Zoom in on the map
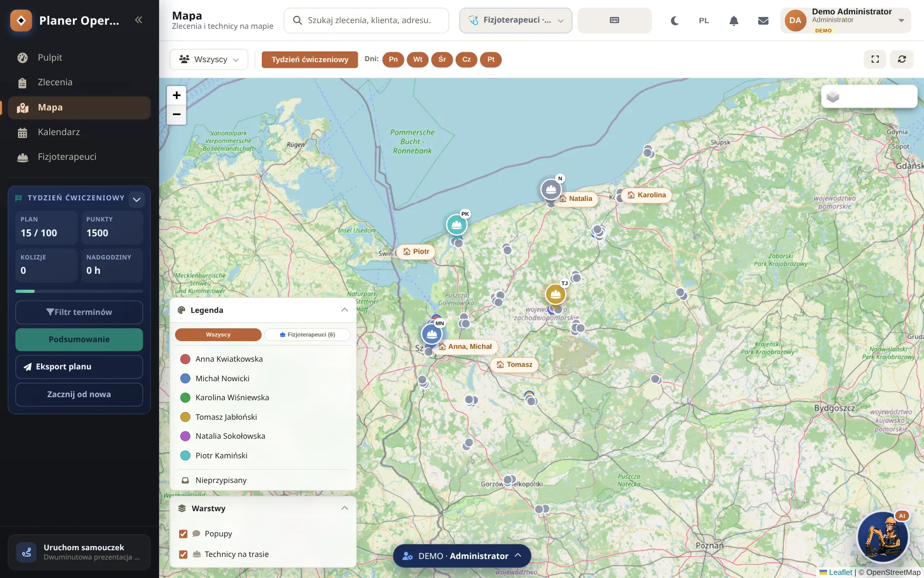This screenshot has height=578, width=924. click(x=177, y=95)
